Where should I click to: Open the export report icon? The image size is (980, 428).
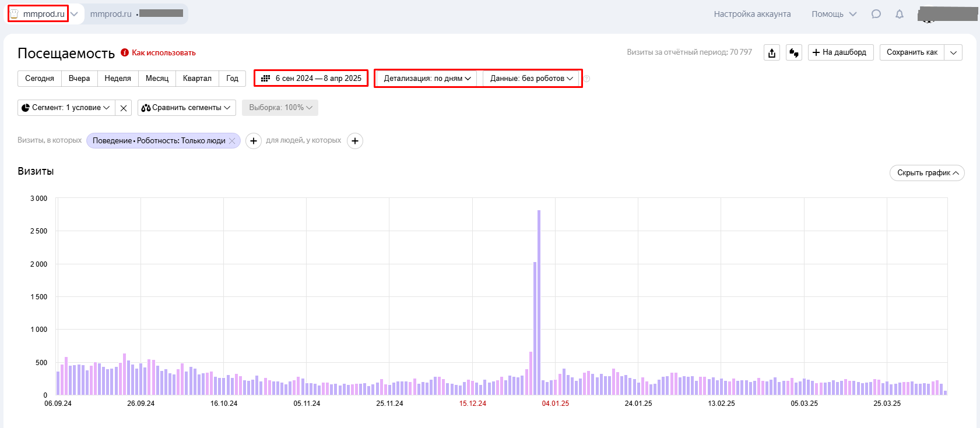(772, 52)
